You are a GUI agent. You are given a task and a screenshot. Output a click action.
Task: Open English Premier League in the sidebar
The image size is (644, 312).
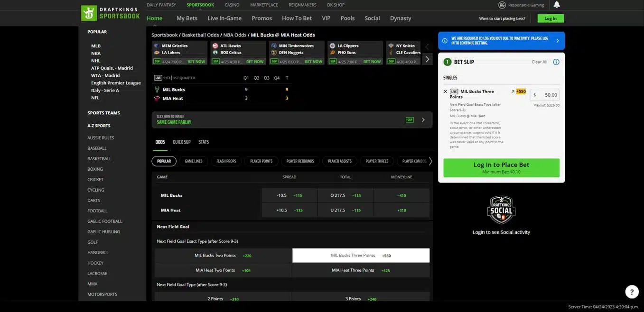point(116,83)
